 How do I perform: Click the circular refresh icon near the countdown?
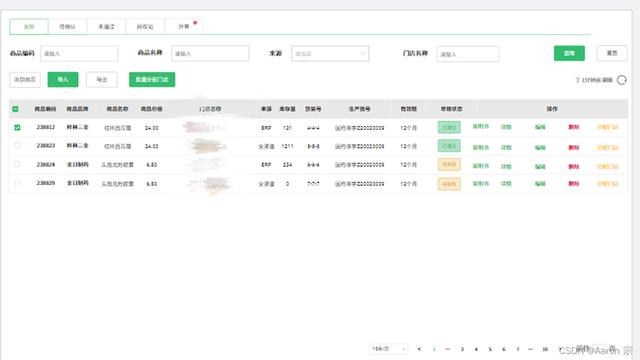pos(622,80)
